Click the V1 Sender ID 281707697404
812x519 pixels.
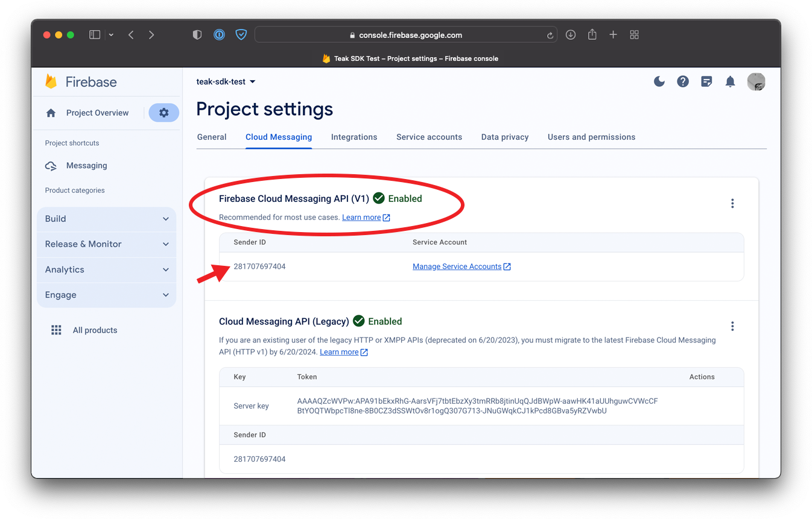tap(259, 266)
